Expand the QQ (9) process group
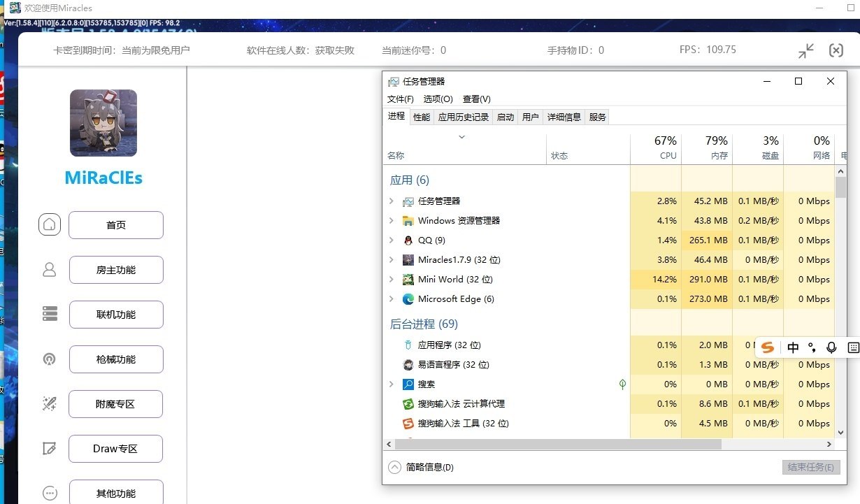This screenshot has width=860, height=504. 391,240
